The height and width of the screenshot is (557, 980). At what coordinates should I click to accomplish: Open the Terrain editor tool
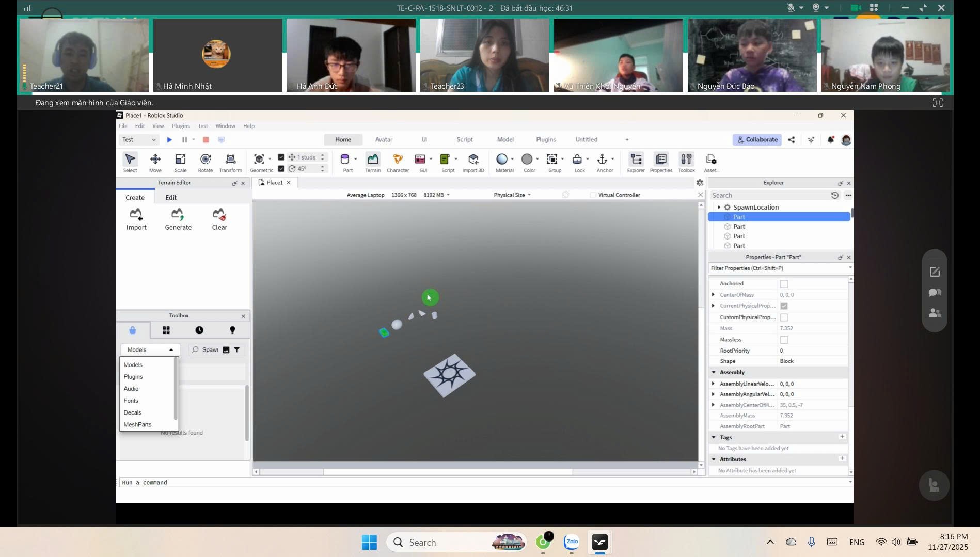(x=372, y=162)
